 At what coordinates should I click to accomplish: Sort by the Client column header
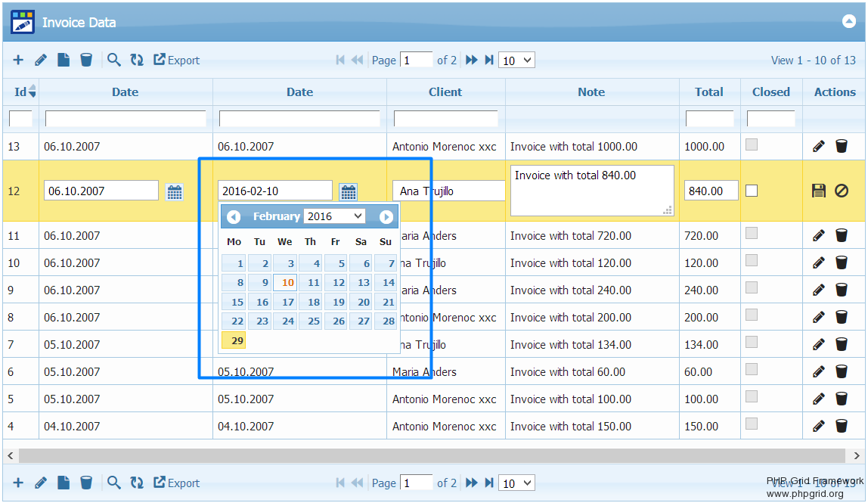tap(445, 92)
